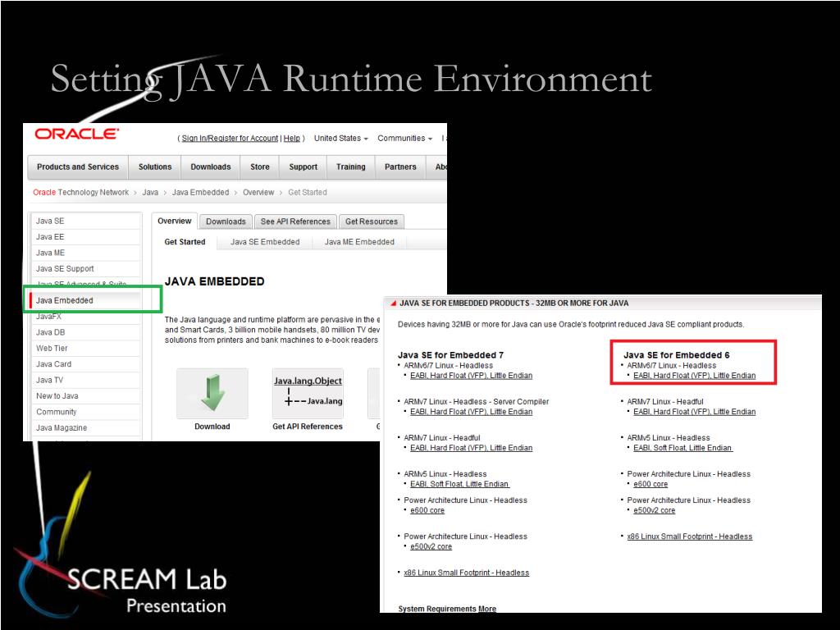840x630 pixels.
Task: Click the Oracle logo
Action: (76, 134)
